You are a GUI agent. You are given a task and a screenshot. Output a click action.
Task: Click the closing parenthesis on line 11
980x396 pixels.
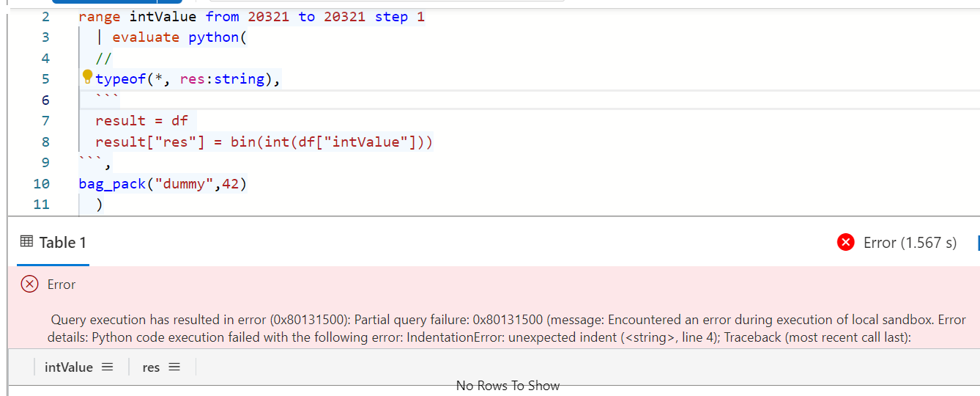point(100,205)
